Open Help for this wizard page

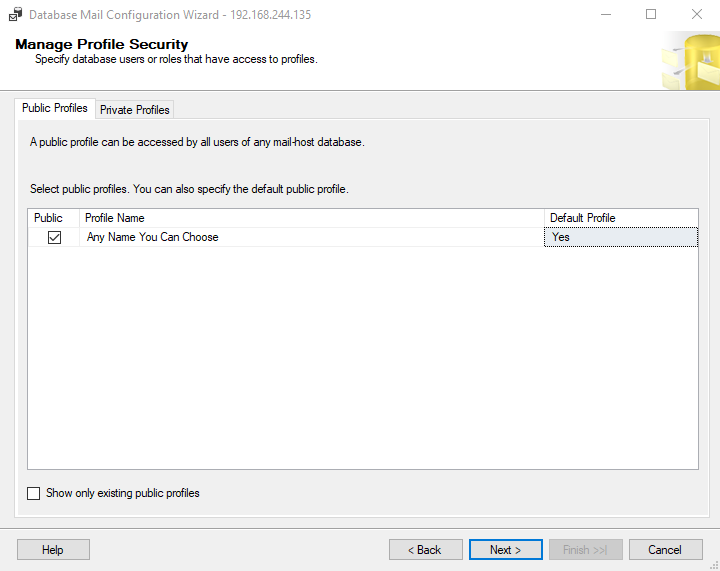pyautogui.click(x=53, y=549)
